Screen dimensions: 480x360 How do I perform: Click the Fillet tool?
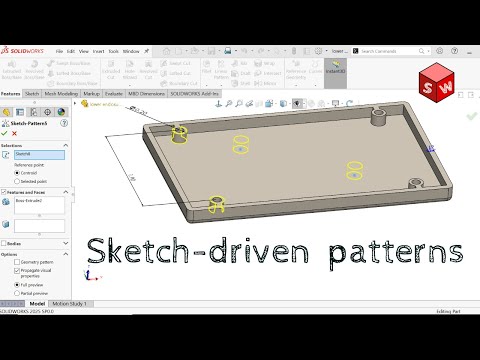pyautogui.click(x=207, y=67)
